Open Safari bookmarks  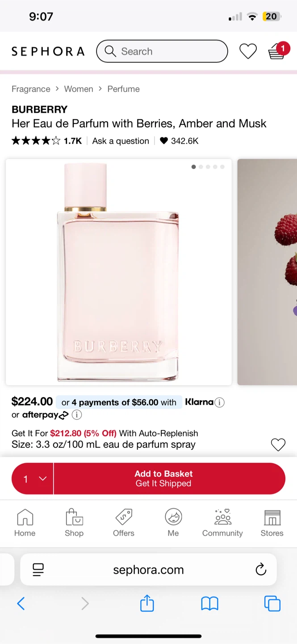click(209, 604)
